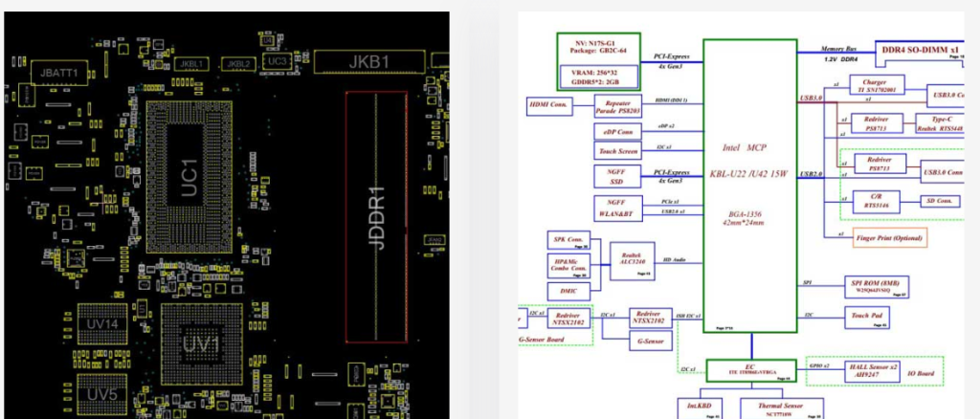Select the Finger Print (Optional) block
Screen dimensions: 980x419
[888, 237]
